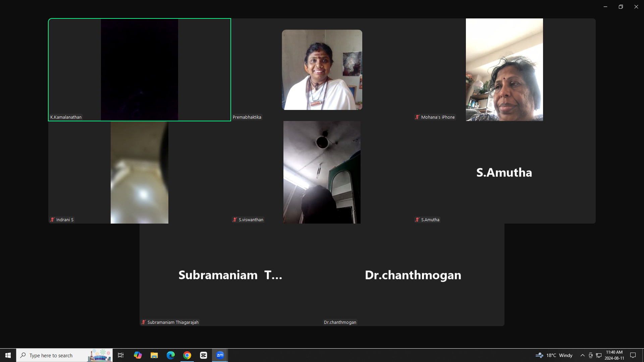Open CapCut icon in taskbar
Viewport: 644px width, 362px height.
click(x=204, y=355)
